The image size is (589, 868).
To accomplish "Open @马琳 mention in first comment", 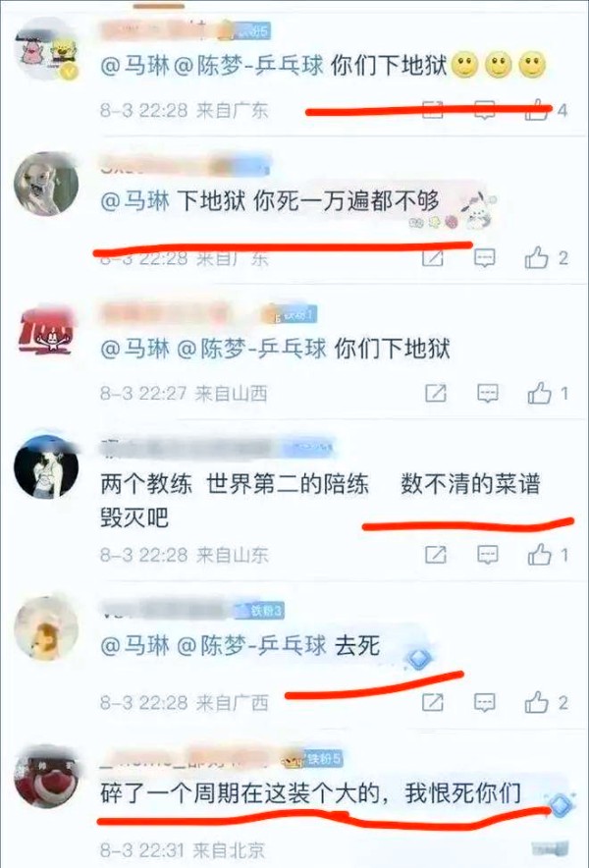I will coord(134,67).
